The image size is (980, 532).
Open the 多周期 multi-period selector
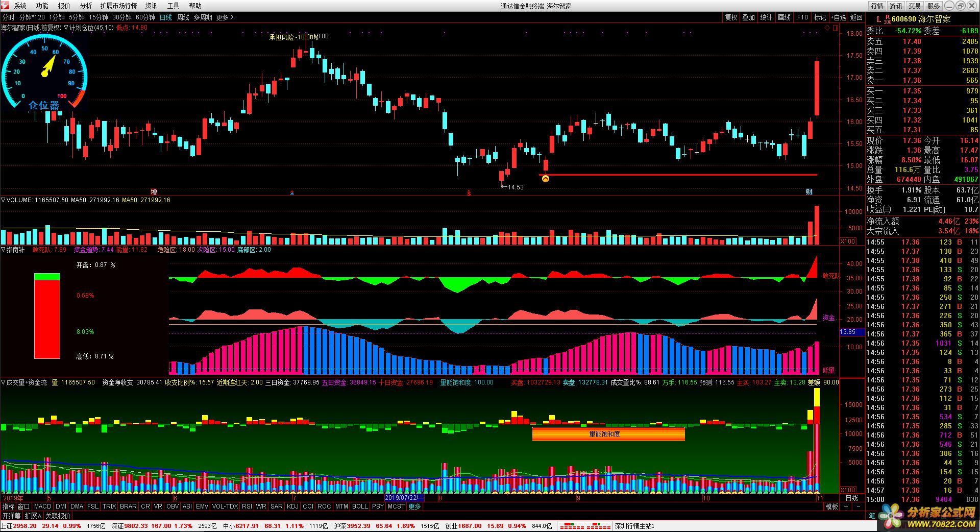click(203, 17)
